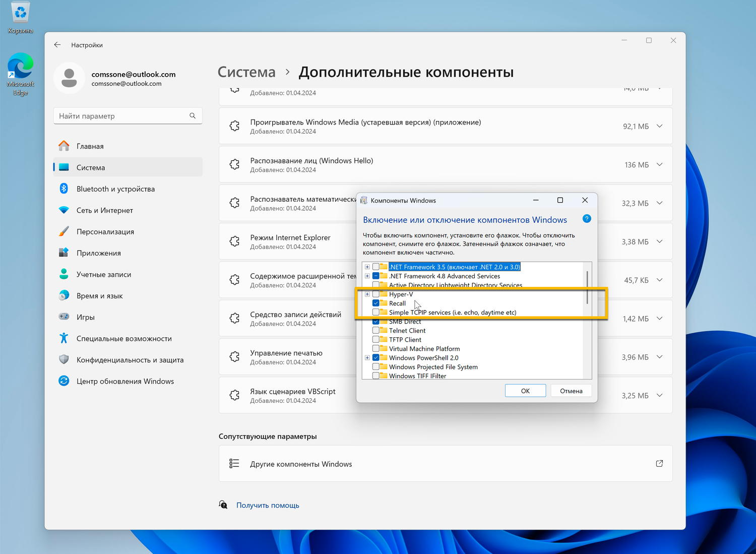Click gear icon of Язык сценариев VBScript
Viewport: 756px width, 554px height.
tap(234, 395)
